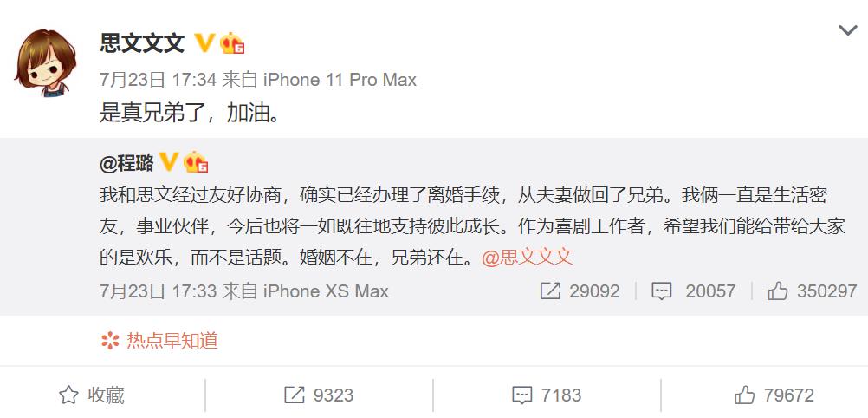Click the crown badge beside 程璐

point(196,162)
